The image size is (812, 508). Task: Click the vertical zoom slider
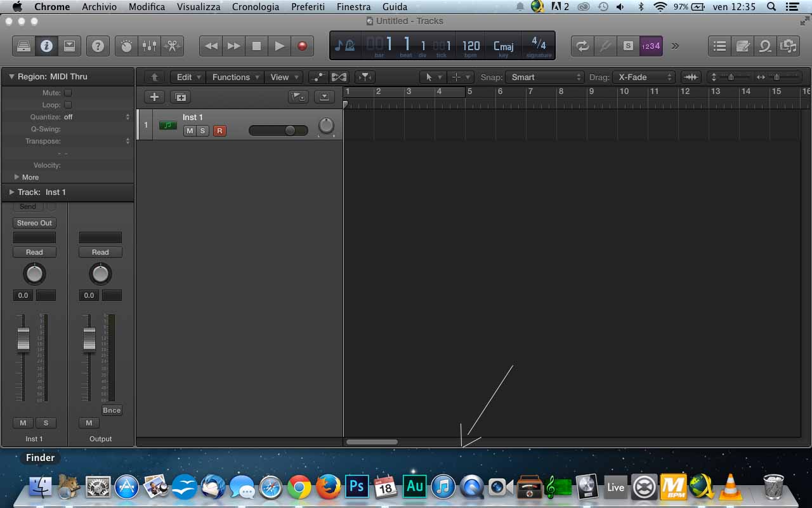731,77
